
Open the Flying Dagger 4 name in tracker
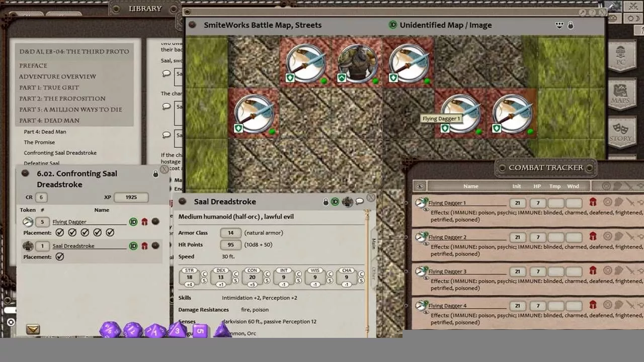click(467, 306)
